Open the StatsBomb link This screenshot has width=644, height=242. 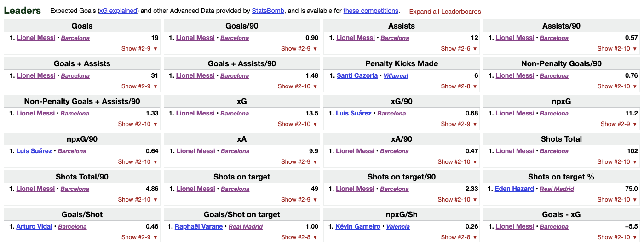coord(268,11)
